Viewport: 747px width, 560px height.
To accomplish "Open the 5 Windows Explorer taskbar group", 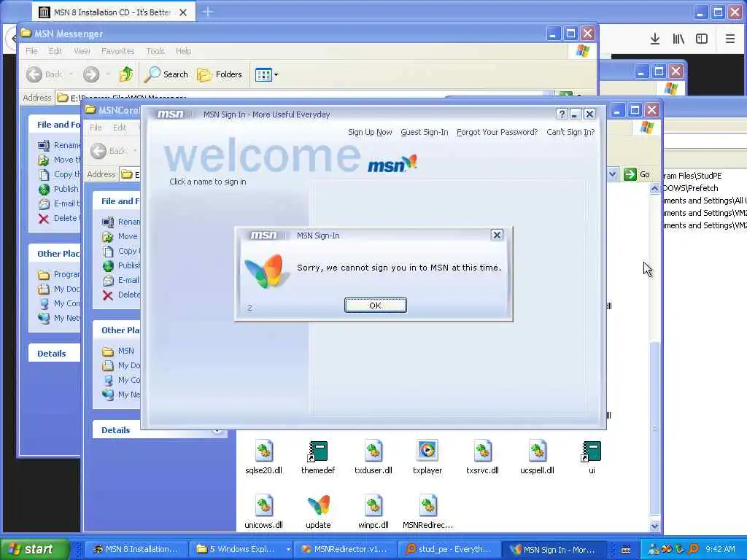I will [242, 549].
